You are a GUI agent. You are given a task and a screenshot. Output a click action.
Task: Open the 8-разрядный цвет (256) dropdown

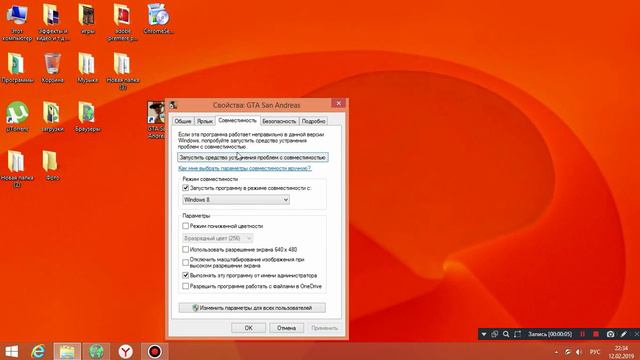click(218, 238)
